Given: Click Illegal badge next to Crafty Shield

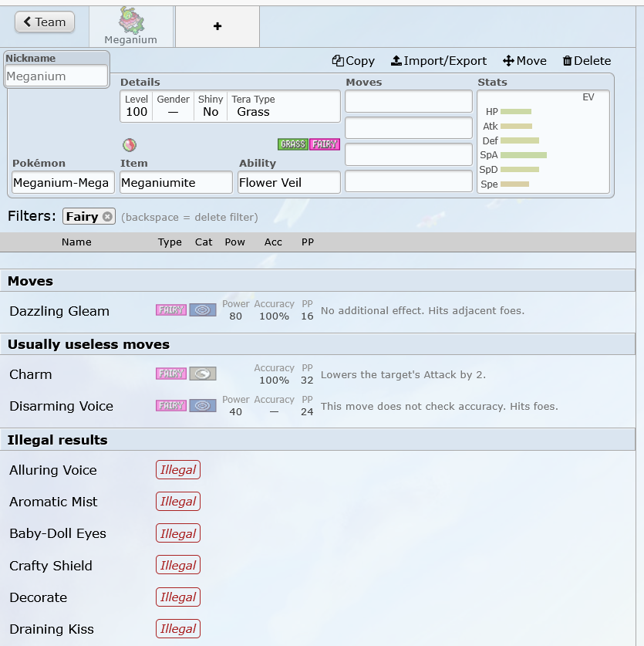Looking at the screenshot, I should [178, 565].
